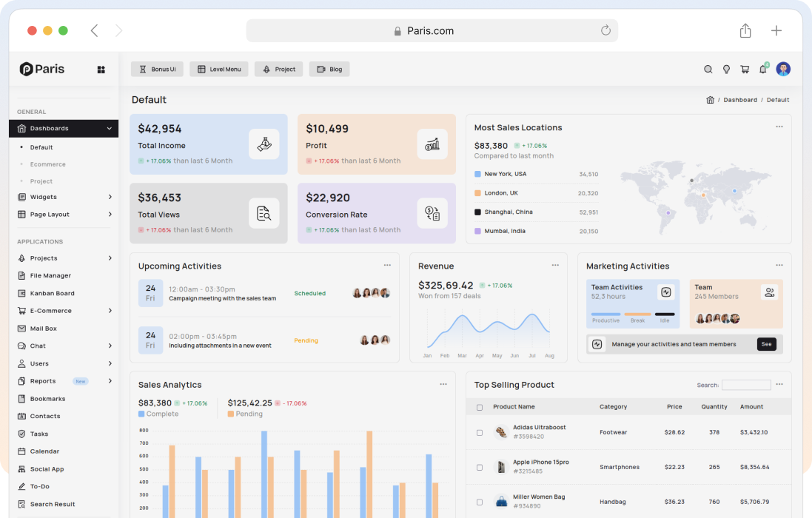The height and width of the screenshot is (518, 812).
Task: Tick the select-all checkbox in table header
Action: tap(480, 407)
